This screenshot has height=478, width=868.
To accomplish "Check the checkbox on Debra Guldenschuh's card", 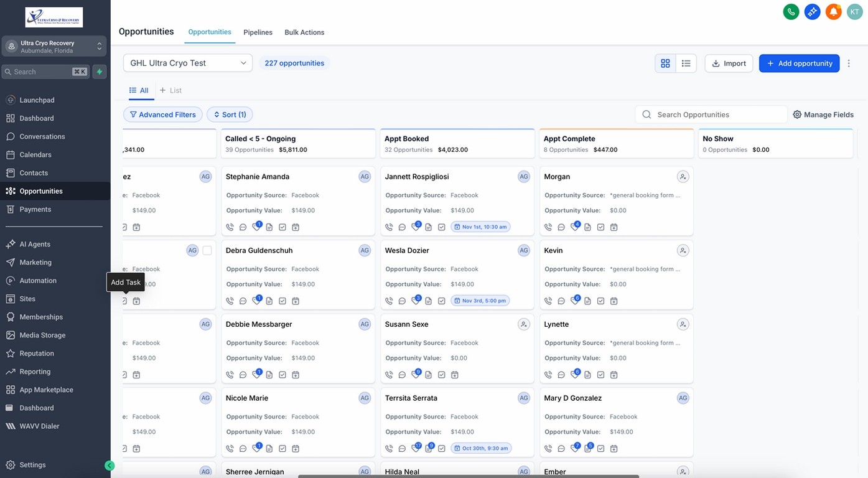I will pyautogui.click(x=206, y=250).
